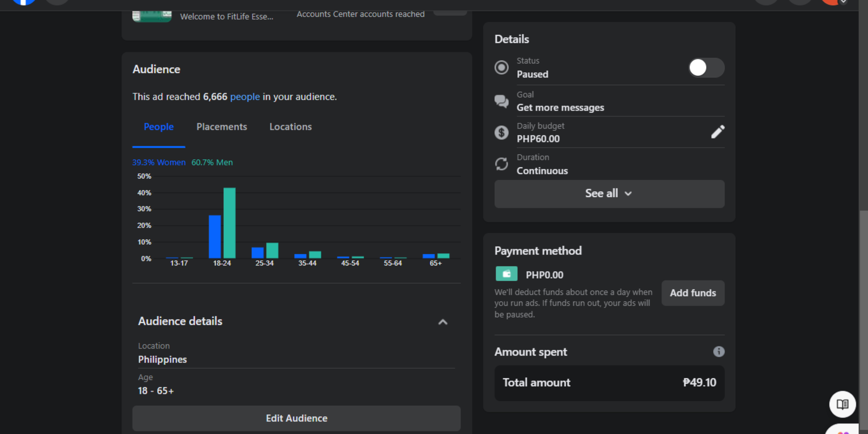868x434 pixels.
Task: Click the info icon next to Amount spent
Action: [718, 351]
